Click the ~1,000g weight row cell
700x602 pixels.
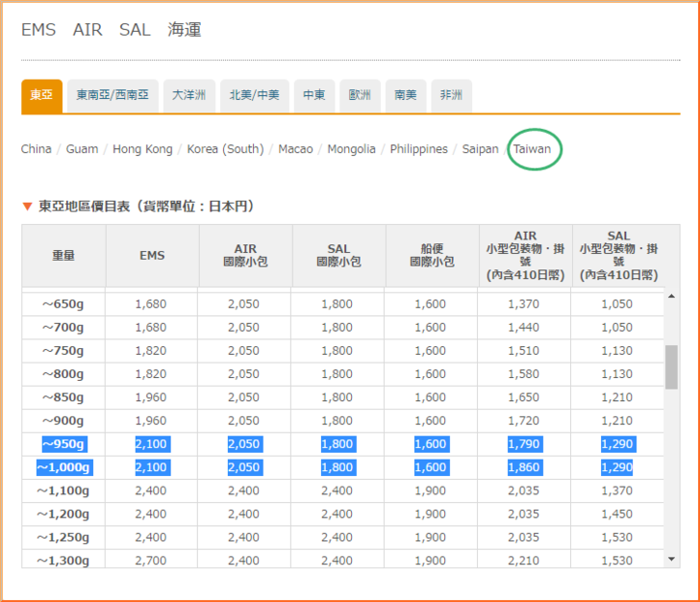[x=63, y=467]
